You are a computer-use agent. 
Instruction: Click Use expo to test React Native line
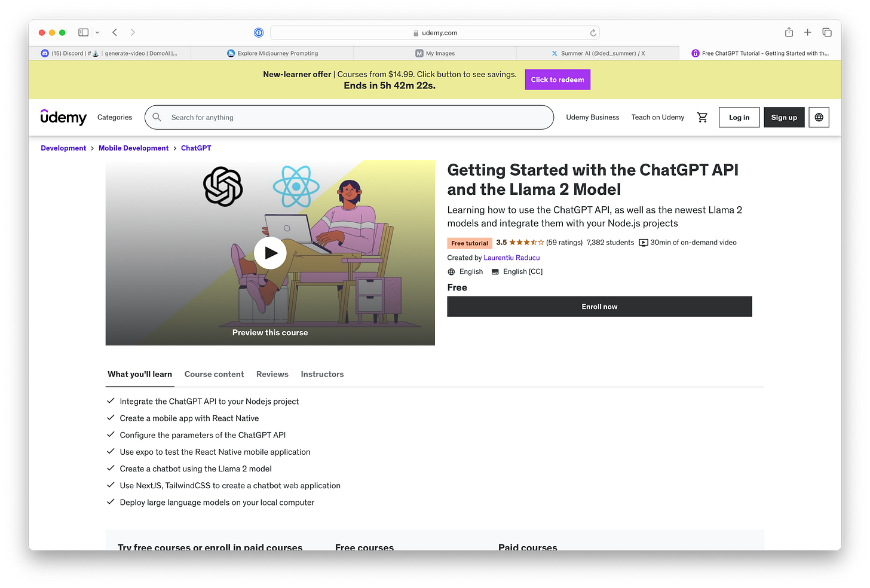click(x=215, y=452)
